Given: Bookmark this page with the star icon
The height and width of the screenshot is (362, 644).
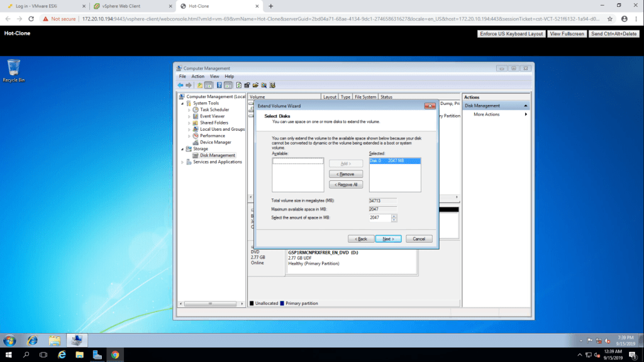Looking at the screenshot, I should 609,19.
